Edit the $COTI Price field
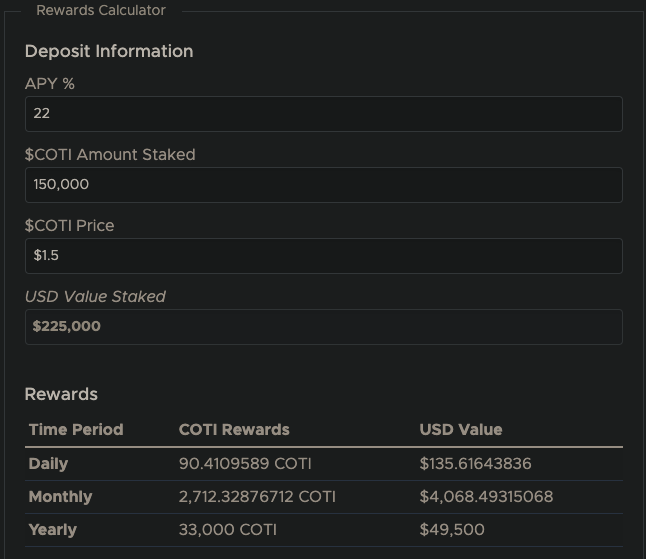 coord(324,256)
